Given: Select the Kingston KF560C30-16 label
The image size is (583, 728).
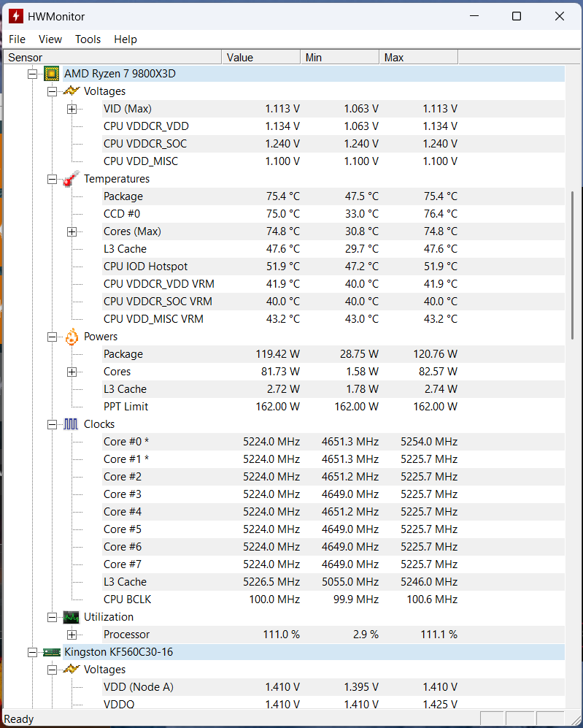Looking at the screenshot, I should [x=118, y=652].
